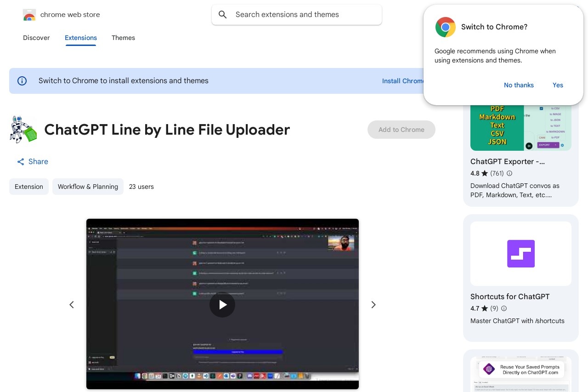The height and width of the screenshot is (392, 588).
Task: Click the Chrome logo in the popup
Action: [446, 27]
